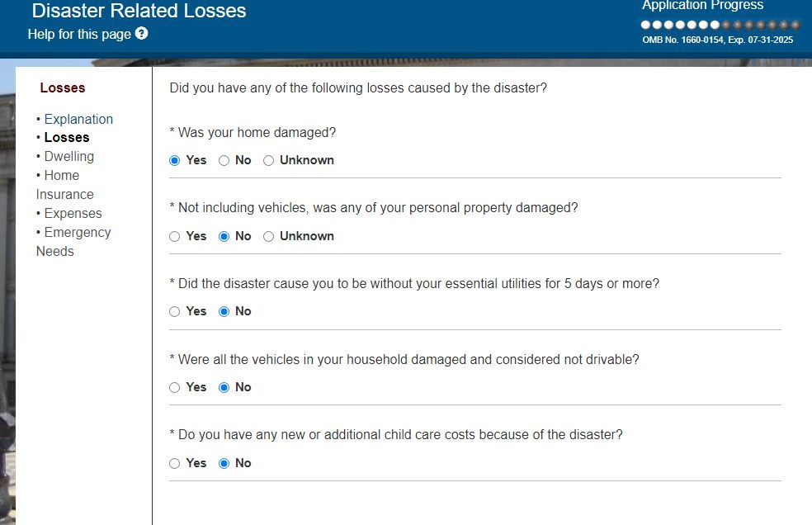Select Yes for personal property damaged
The height and width of the screenshot is (525, 812).
[x=175, y=237]
